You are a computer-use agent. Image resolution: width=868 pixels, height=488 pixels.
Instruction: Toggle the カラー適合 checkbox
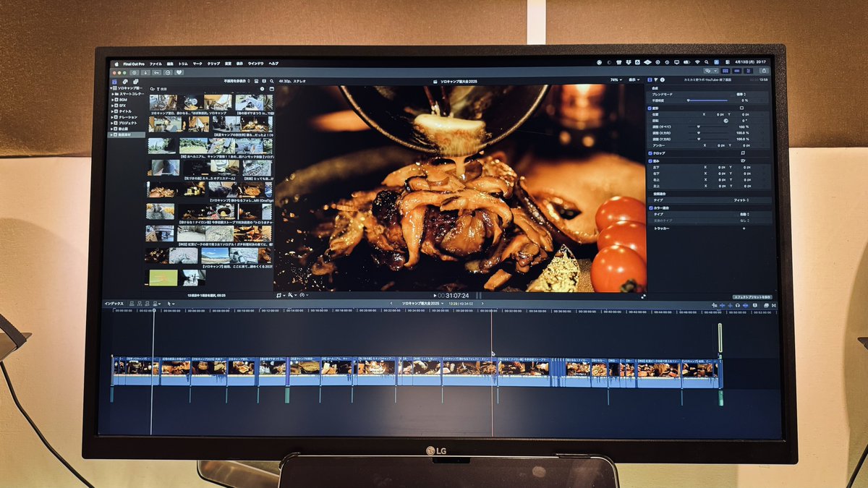[x=651, y=208]
